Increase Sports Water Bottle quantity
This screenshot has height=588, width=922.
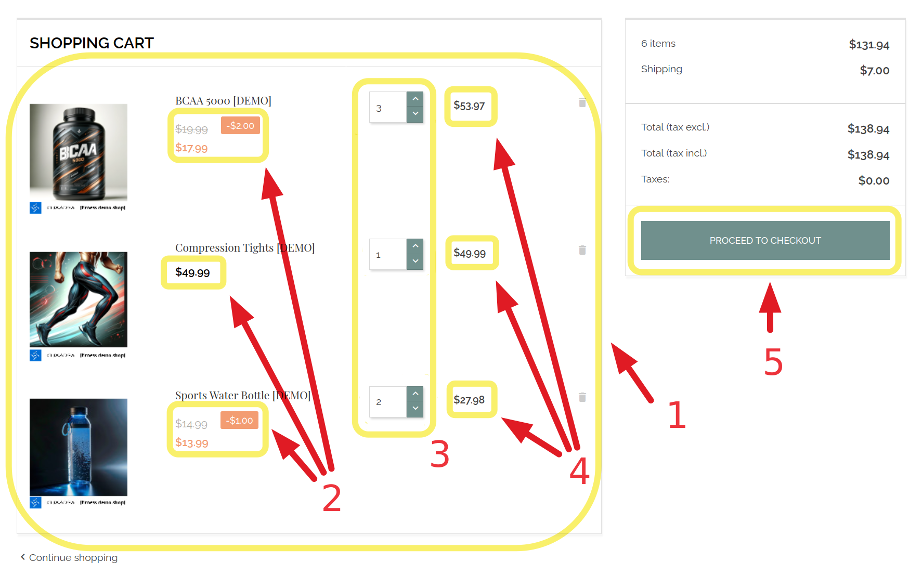[415, 394]
